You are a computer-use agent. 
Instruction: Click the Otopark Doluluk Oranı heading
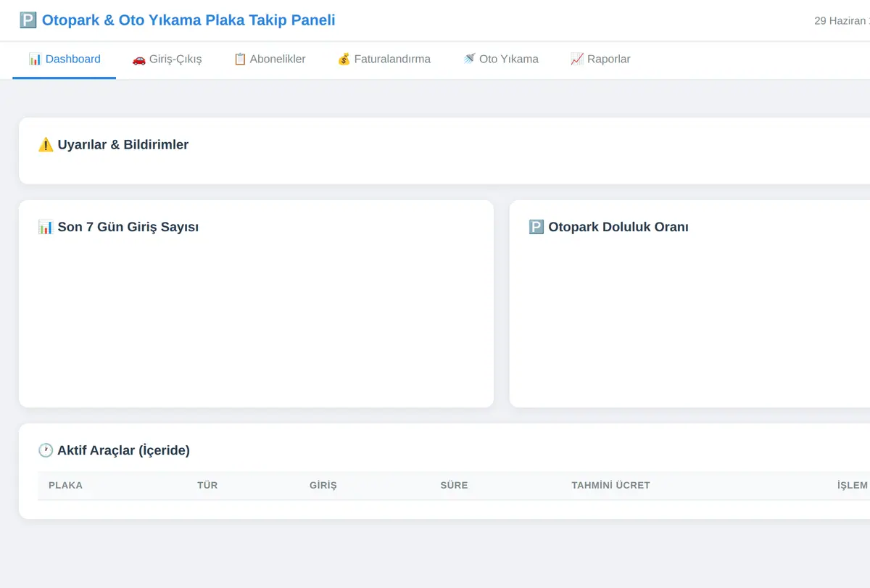608,227
